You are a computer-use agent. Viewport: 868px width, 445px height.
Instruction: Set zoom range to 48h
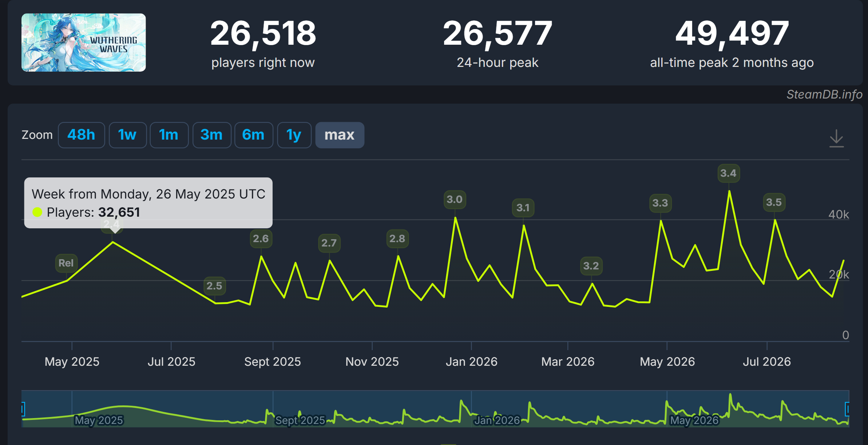(81, 135)
